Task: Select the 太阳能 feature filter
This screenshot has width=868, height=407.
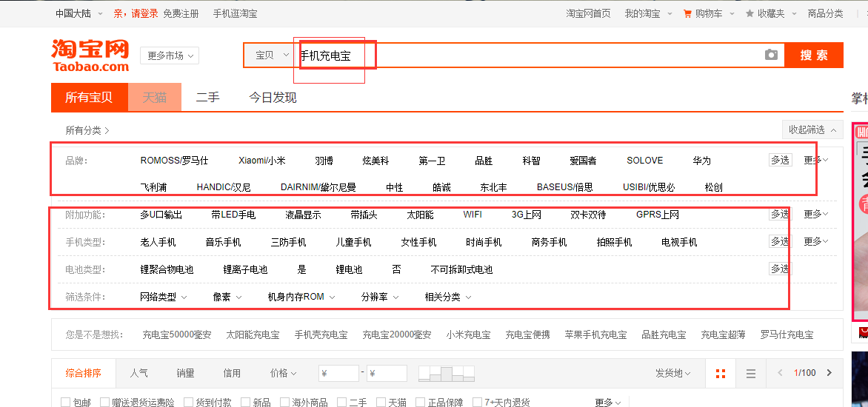Action: pos(420,215)
